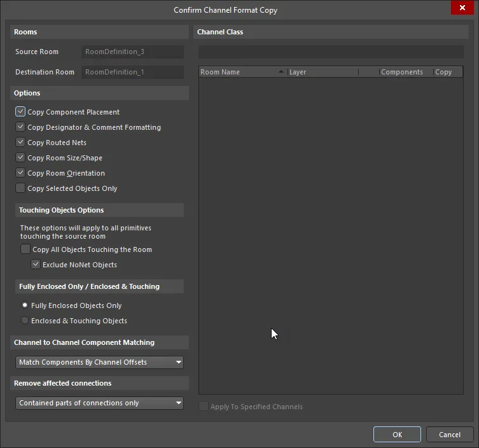Enable Copy Selected Objects Only
This screenshot has height=448, width=479.
20,188
